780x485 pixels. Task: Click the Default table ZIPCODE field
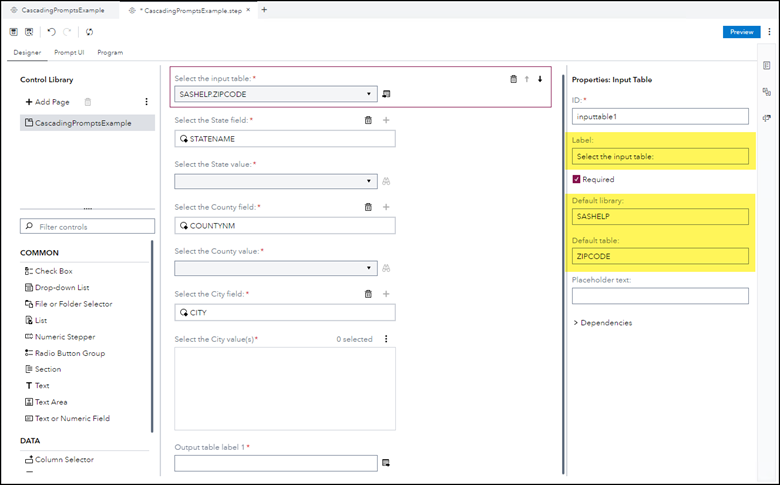tap(660, 256)
